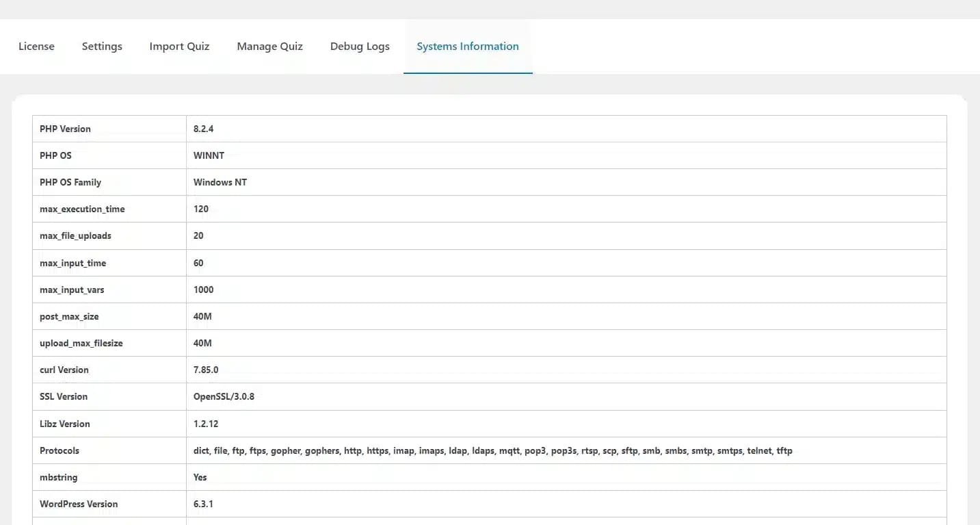Click the max_input_vars label
The width and height of the screenshot is (980, 525).
[72, 290]
